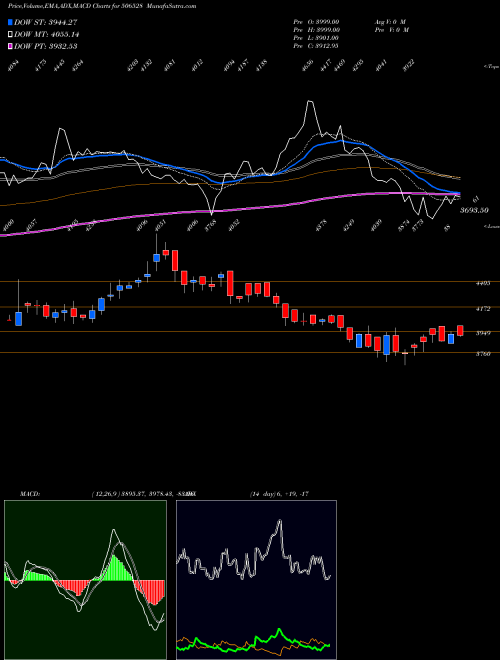The width and height of the screenshot is (500, 660).
Task: Click the 3693.50 price label near EMA lines
Action: (474, 210)
